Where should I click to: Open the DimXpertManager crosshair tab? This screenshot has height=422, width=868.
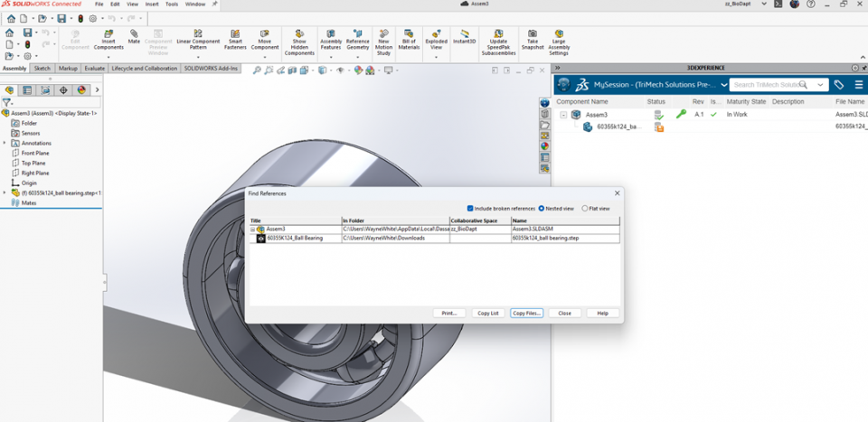click(x=63, y=90)
